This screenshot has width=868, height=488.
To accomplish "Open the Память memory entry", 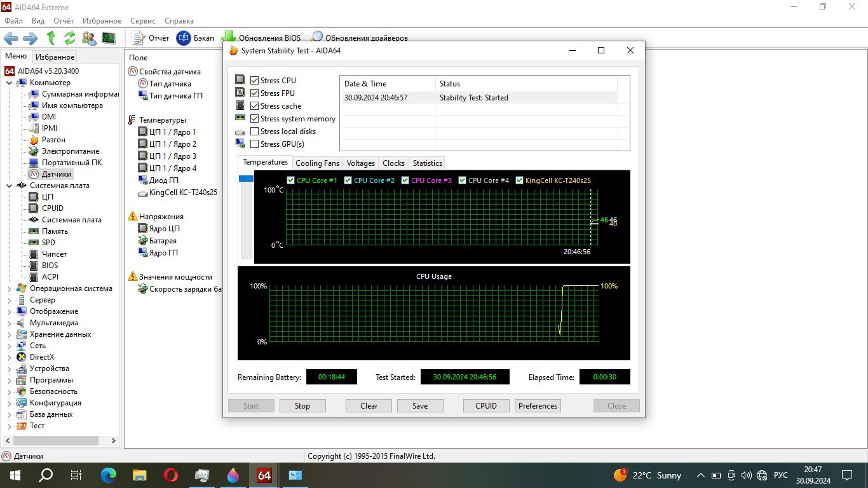I will [x=48, y=231].
